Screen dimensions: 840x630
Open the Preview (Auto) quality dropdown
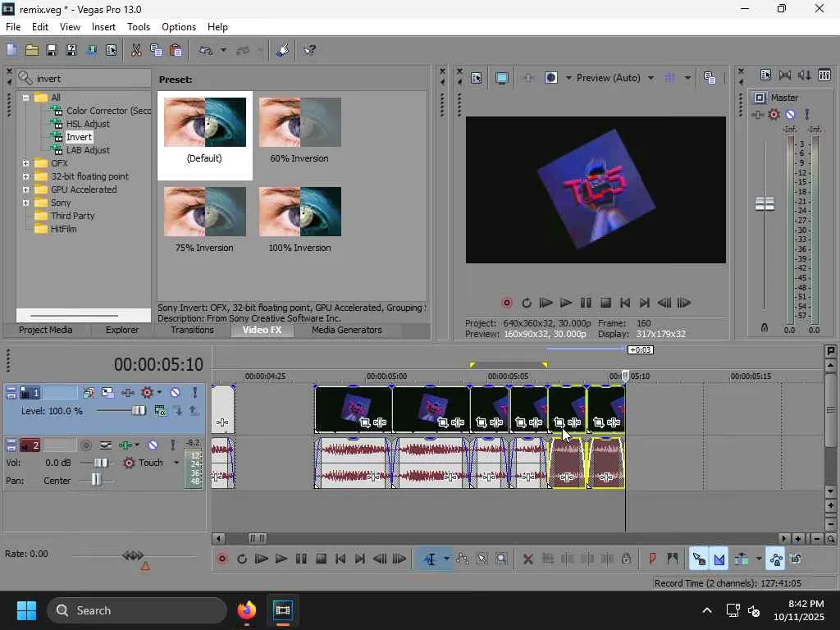(x=651, y=78)
